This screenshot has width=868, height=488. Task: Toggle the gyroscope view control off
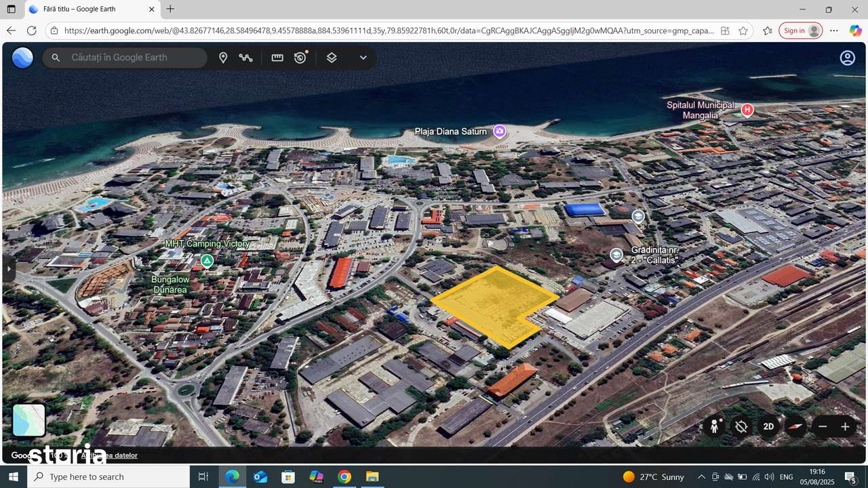pyautogui.click(x=741, y=426)
